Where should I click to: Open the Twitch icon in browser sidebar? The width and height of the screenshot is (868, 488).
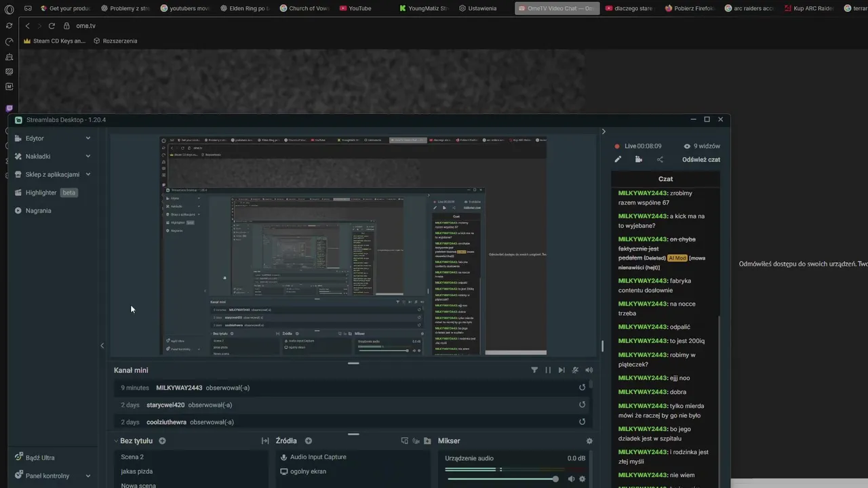9,108
